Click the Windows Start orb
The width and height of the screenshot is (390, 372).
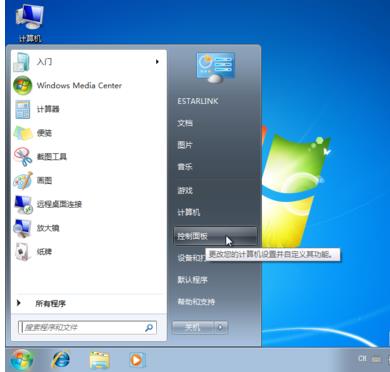pos(22,360)
